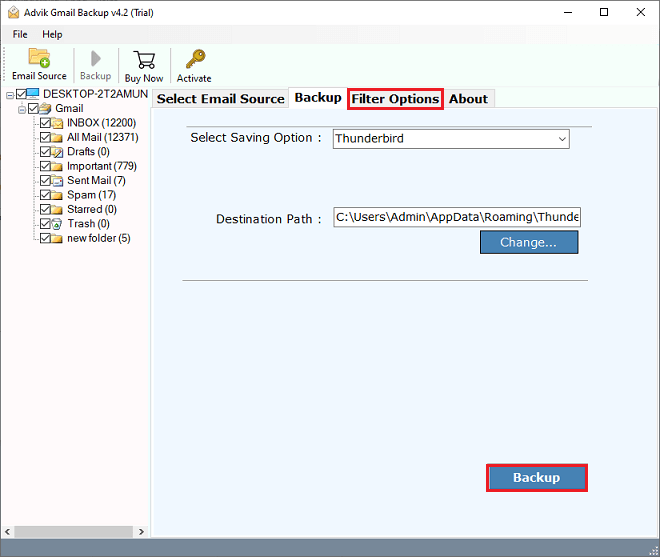Select the Spam folder icon in tree
The height and width of the screenshot is (557, 660).
click(x=58, y=195)
